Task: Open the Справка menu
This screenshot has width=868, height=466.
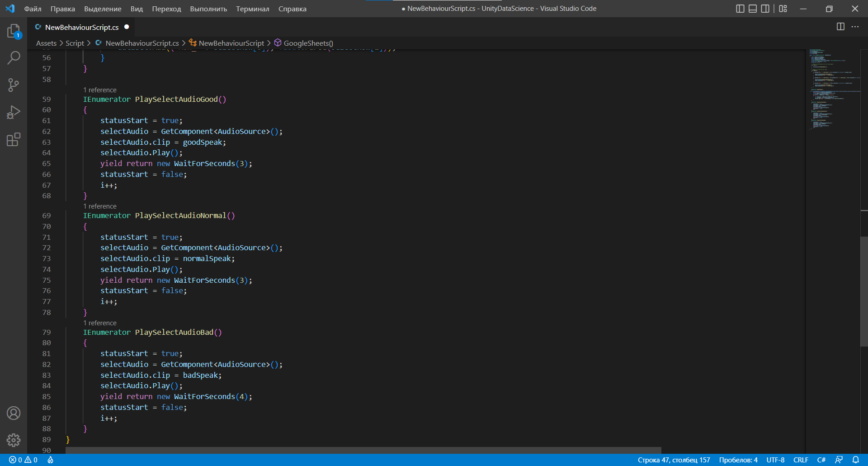Action: (x=292, y=9)
